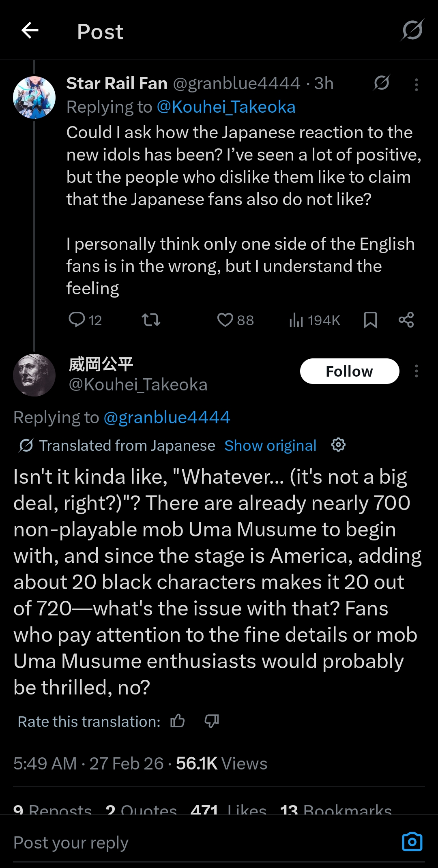Viewport: 438px width, 868px height.
Task: Rate translation thumbs down
Action: pos(212,721)
